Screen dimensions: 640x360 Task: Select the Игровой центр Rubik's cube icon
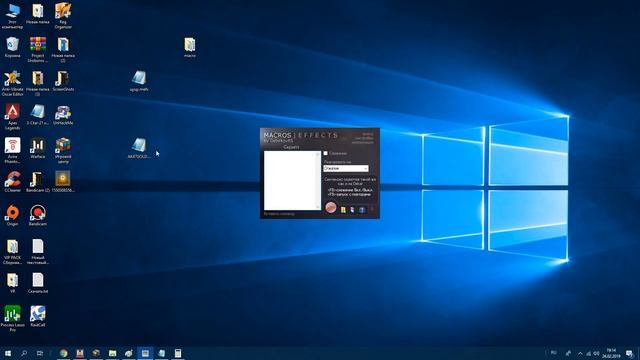tap(63, 150)
